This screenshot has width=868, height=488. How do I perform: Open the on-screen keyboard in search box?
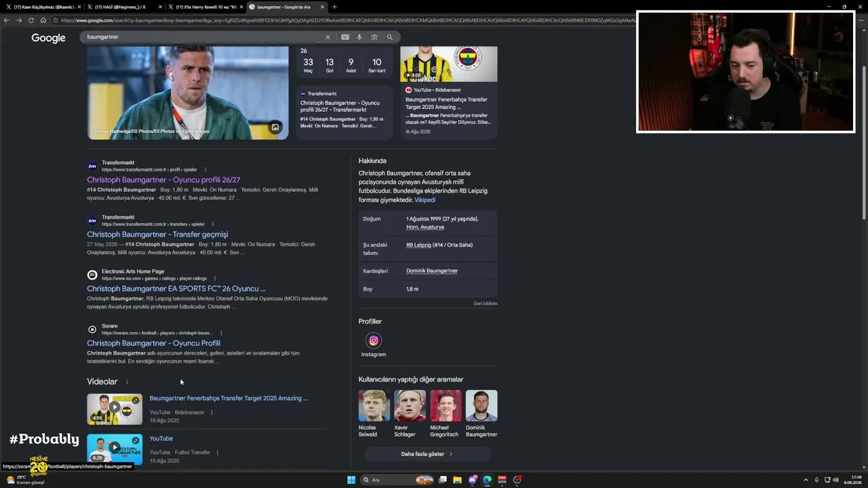(x=345, y=37)
